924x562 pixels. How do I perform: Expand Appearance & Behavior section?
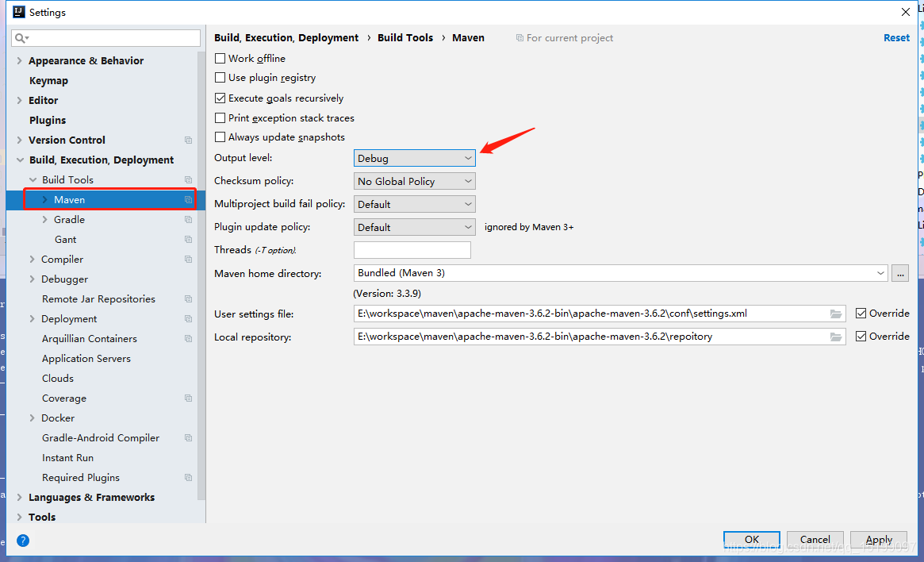(x=20, y=61)
